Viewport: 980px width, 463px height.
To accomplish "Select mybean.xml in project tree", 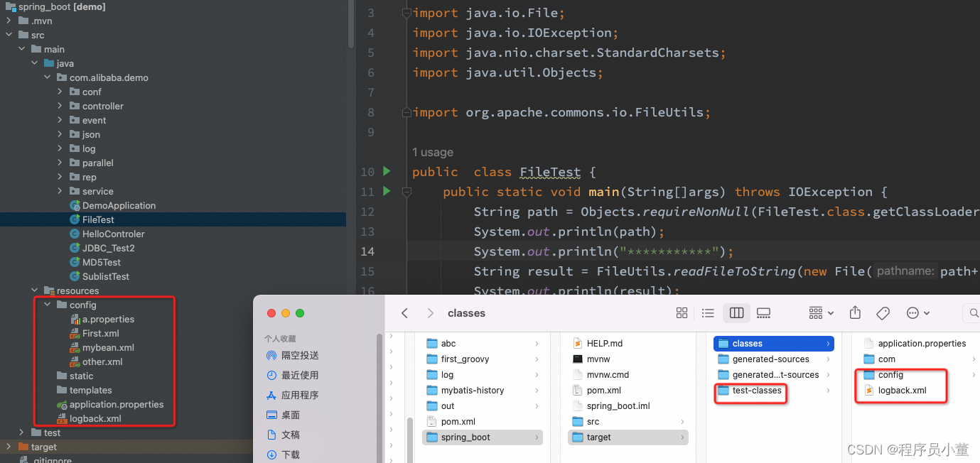I will [x=108, y=347].
